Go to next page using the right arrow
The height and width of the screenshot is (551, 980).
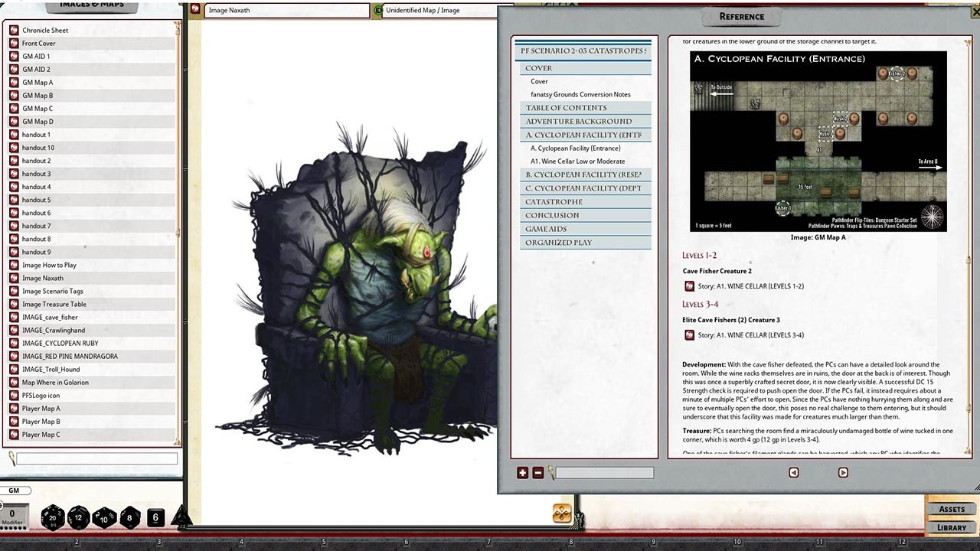pos(843,472)
